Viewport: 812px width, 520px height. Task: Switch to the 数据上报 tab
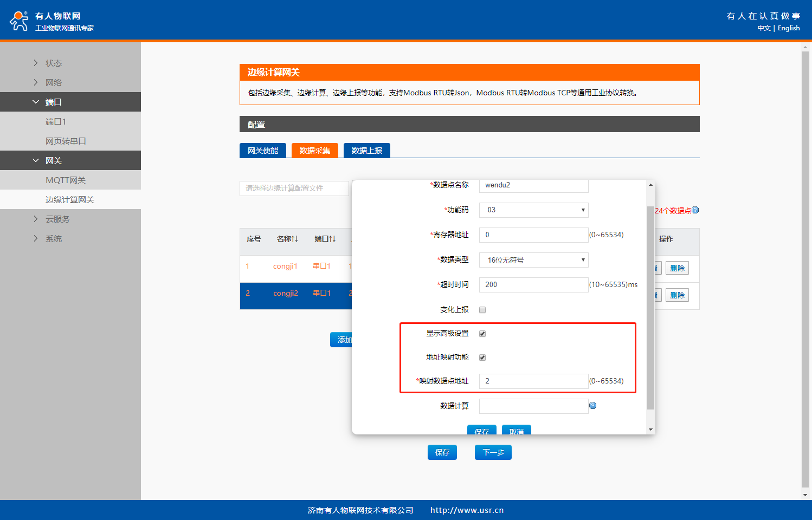pos(367,151)
